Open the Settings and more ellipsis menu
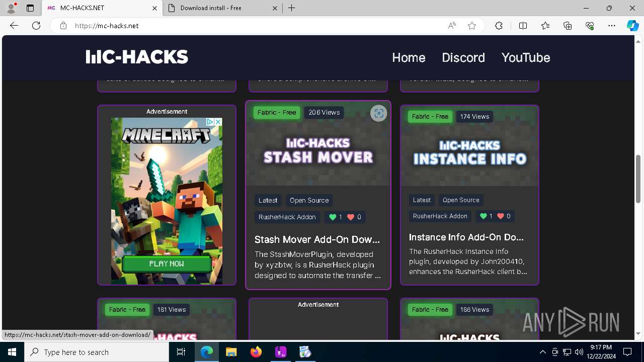 click(612, 26)
